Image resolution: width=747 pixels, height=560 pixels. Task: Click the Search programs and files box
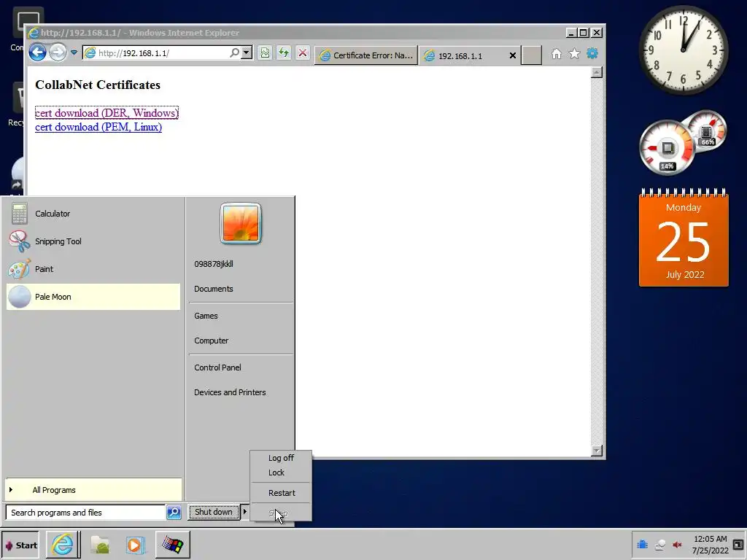[86, 513]
